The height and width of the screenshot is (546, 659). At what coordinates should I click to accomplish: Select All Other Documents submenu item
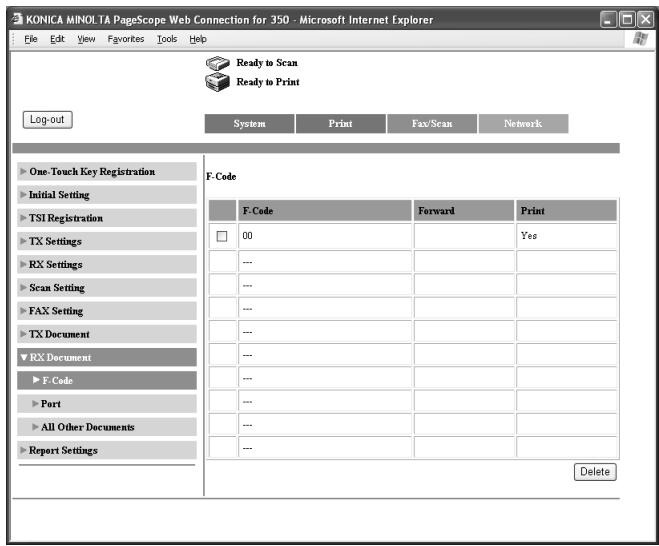[x=107, y=427]
